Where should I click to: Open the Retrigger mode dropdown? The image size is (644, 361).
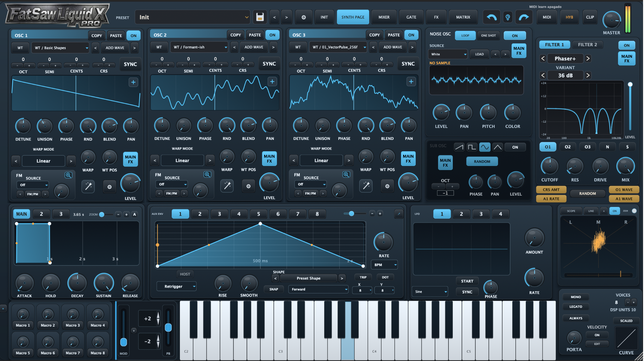pos(176,286)
